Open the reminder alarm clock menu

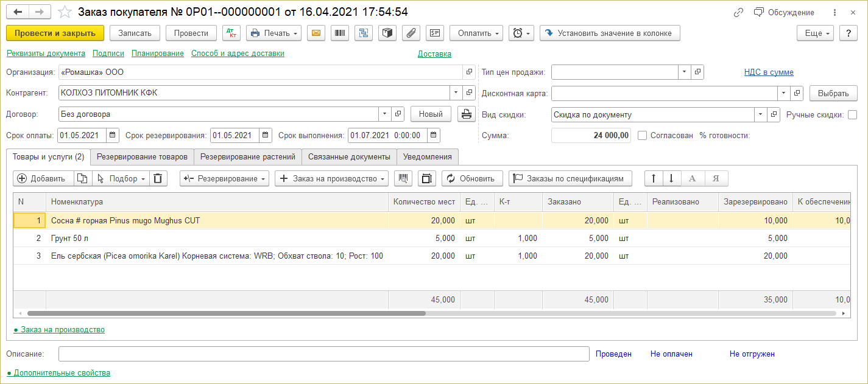pos(521,33)
